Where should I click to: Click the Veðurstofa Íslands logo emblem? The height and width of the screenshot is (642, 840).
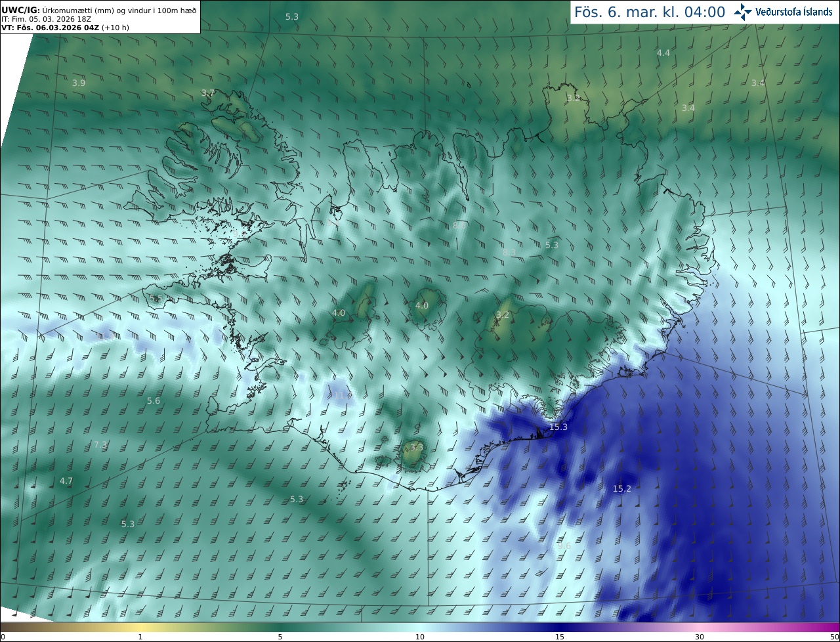pos(743,12)
